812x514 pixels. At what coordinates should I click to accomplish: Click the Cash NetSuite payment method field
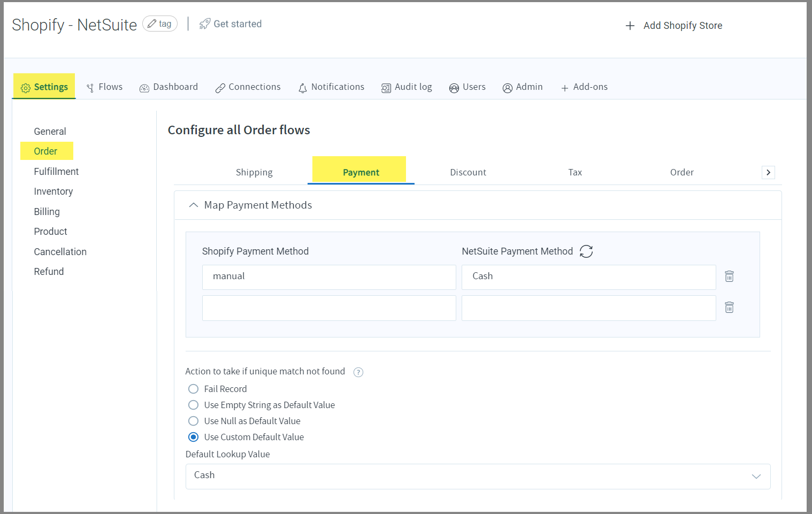click(589, 277)
